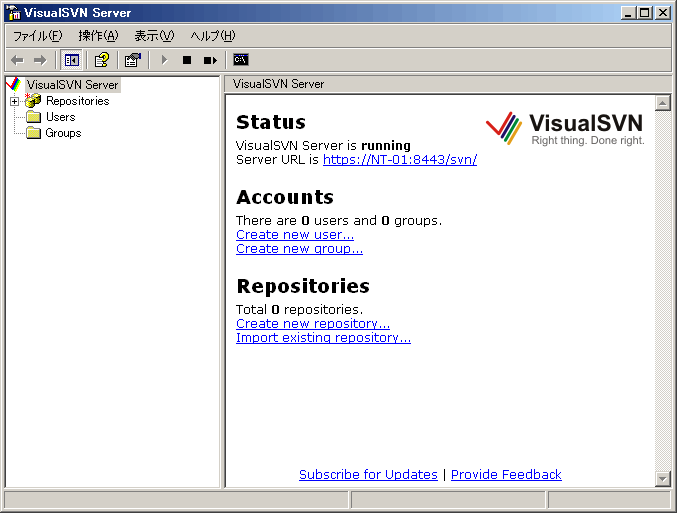
Task: Close the VisualSVN Server window
Action: pyautogui.click(x=662, y=13)
